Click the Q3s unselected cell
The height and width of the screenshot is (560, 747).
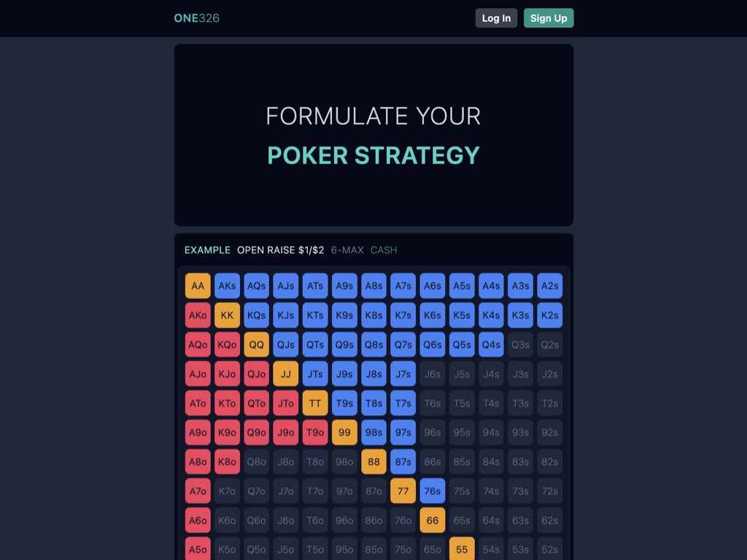tap(520, 345)
